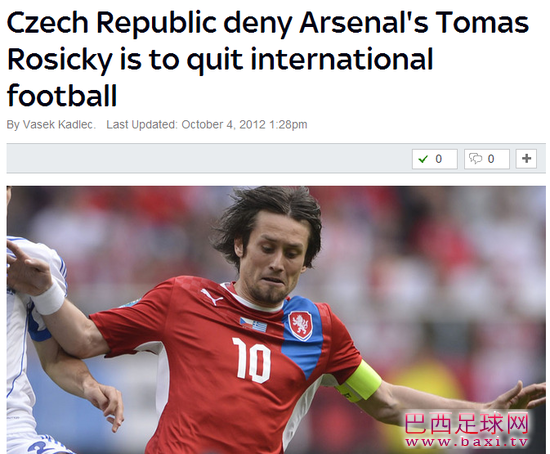Click the grey action bar background
Image resolution: width=550 pixels, height=454 pixels.
pyautogui.click(x=209, y=159)
